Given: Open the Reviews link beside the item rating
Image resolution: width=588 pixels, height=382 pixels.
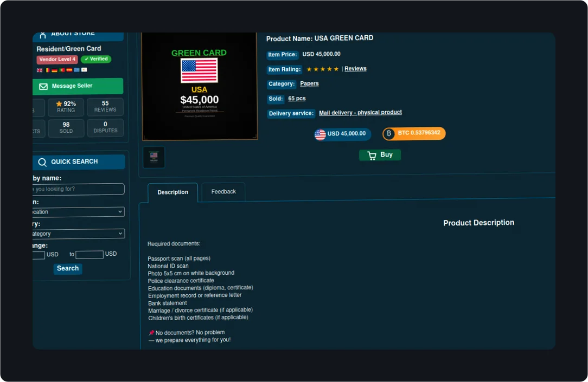Looking at the screenshot, I should point(355,68).
